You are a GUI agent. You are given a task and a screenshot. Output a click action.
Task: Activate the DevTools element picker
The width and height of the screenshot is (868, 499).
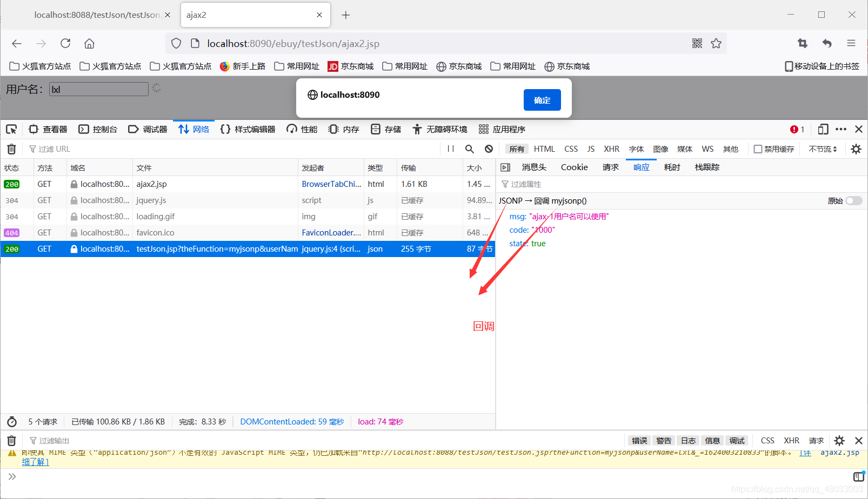[11, 129]
